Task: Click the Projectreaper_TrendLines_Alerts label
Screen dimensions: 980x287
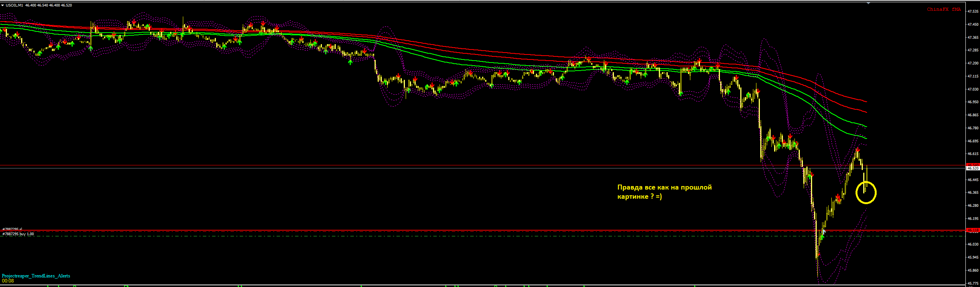Action: click(x=36, y=276)
